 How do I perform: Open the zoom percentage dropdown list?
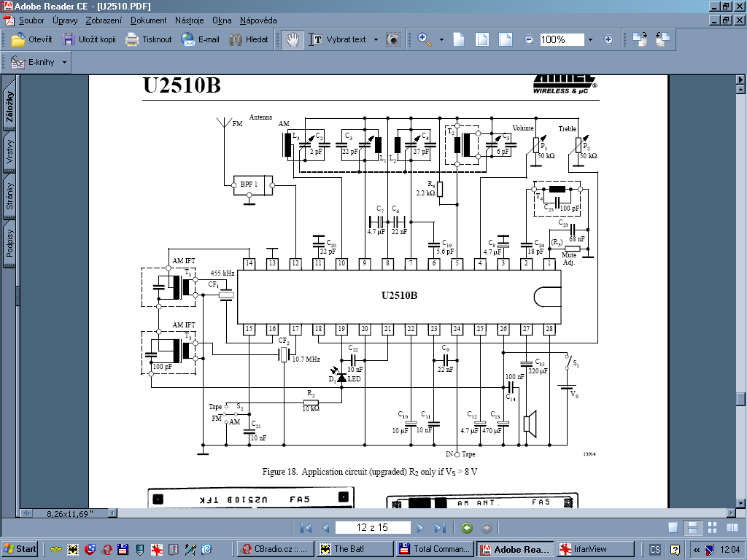[x=590, y=39]
